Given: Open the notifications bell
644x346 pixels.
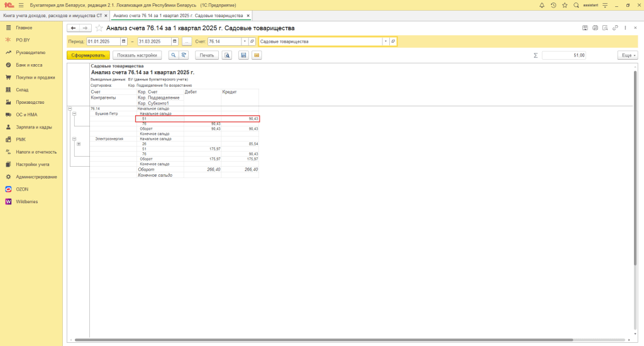Looking at the screenshot, I should [x=541, y=5].
